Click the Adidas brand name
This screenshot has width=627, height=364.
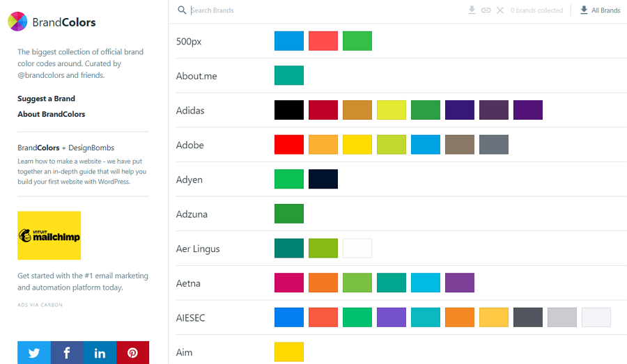tap(190, 111)
